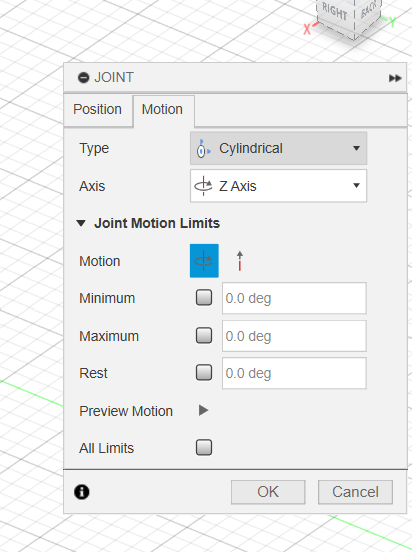This screenshot has height=552, width=412.
Task: Enable the Minimum limit checkbox
Action: [x=204, y=297]
